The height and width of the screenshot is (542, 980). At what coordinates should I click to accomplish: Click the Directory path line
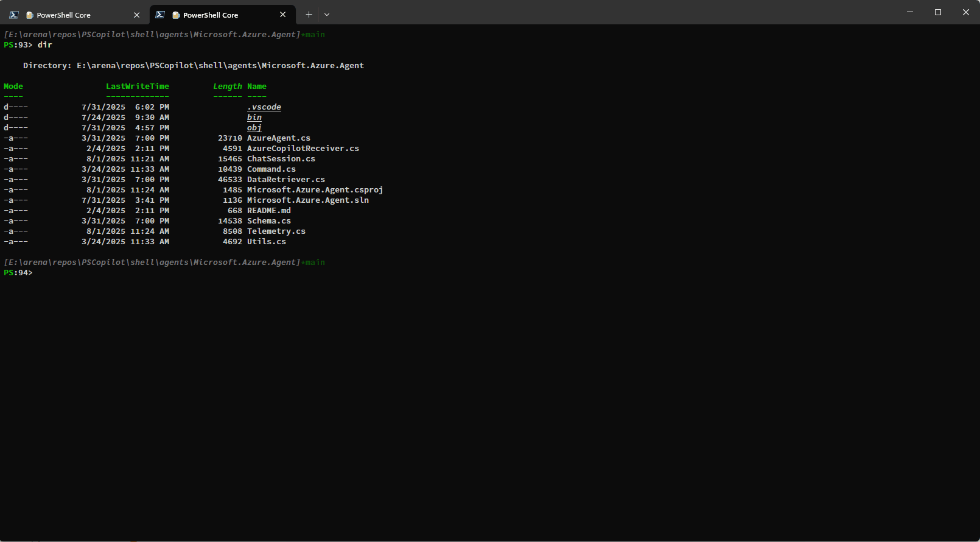tap(194, 66)
